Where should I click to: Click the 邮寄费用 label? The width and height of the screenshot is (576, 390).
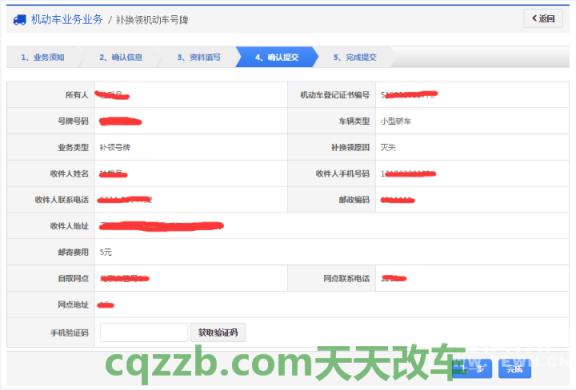[73, 252]
